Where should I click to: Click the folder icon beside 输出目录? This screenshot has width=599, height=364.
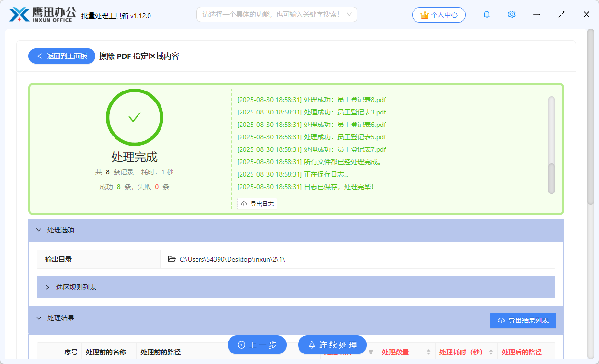(172, 259)
